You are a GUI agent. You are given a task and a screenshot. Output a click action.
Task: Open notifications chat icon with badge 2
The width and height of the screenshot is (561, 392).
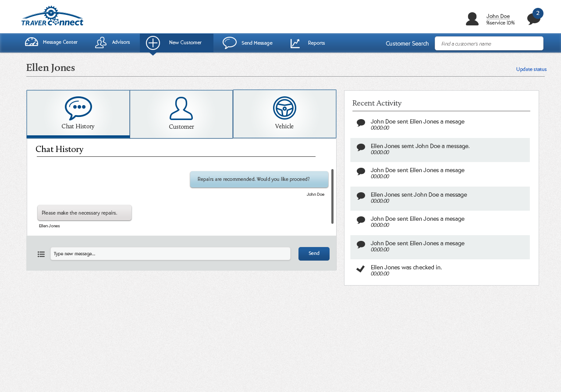click(533, 19)
